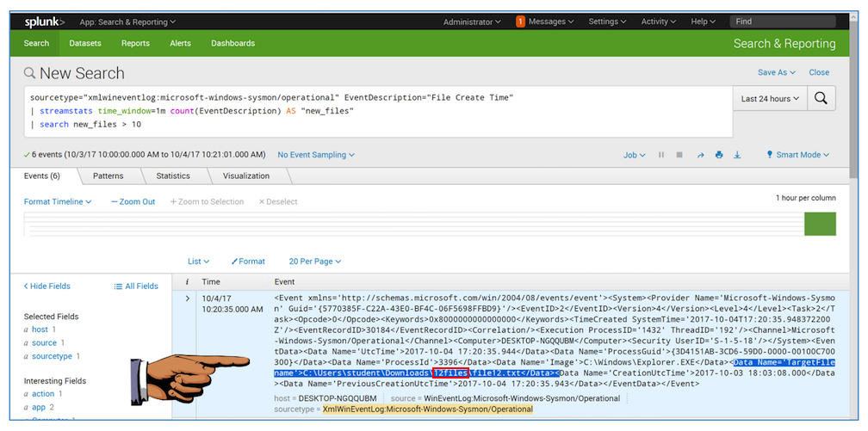This screenshot has height=431, width=868.
Task: Open the Settings menu
Action: [607, 22]
